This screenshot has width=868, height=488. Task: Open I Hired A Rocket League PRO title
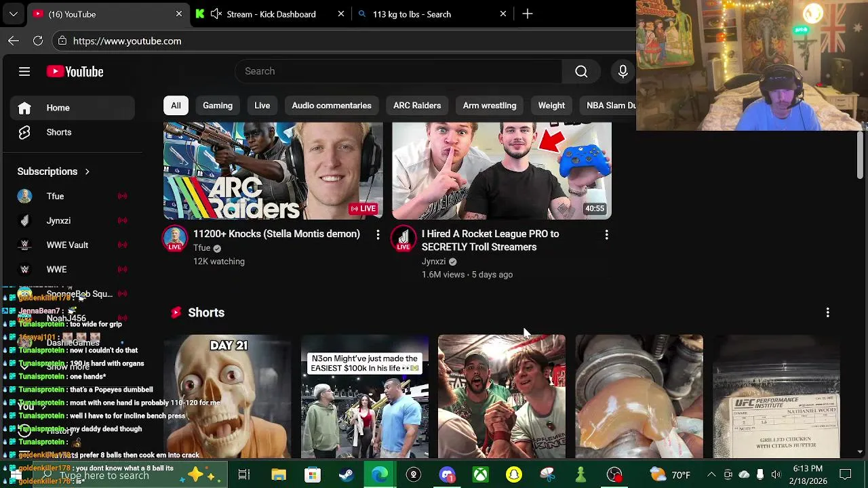[x=490, y=241]
